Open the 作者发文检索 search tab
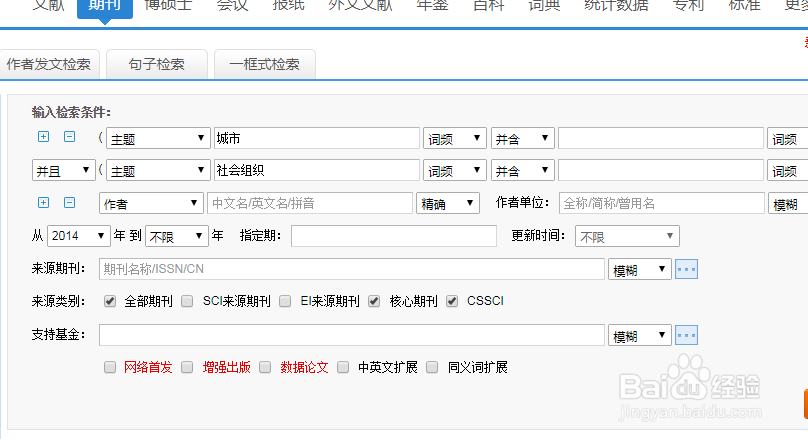The image size is (808, 440). coord(49,64)
